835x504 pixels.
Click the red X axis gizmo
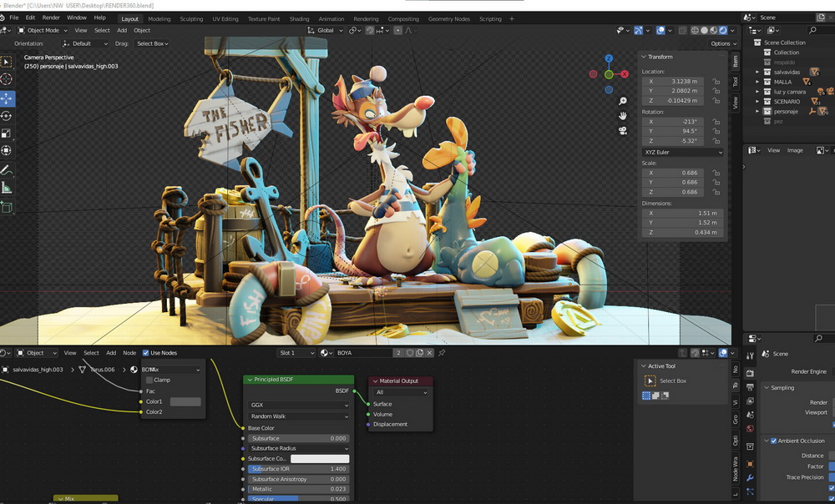pos(625,74)
